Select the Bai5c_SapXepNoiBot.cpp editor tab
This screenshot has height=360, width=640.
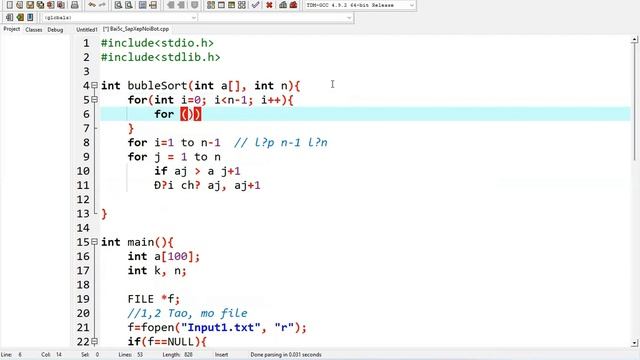[x=136, y=29]
